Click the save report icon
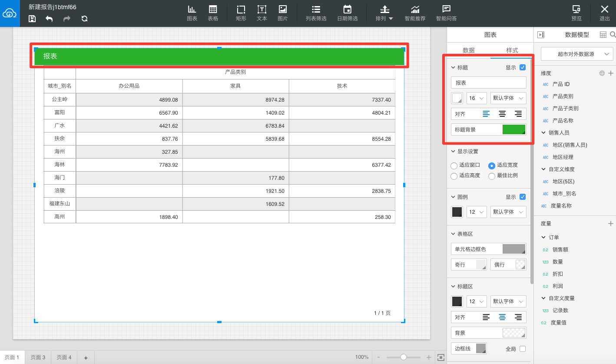This screenshot has height=364, width=616. pos(32,18)
